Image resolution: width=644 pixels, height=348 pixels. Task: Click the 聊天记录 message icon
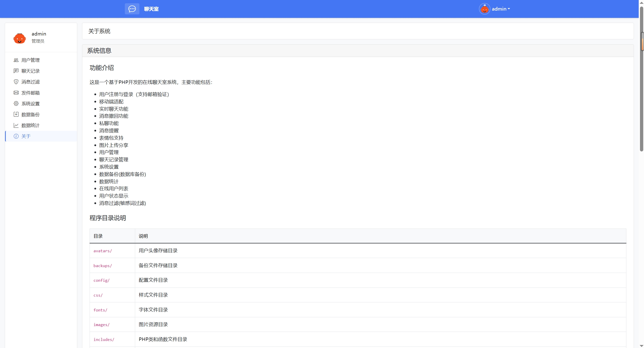(x=16, y=71)
